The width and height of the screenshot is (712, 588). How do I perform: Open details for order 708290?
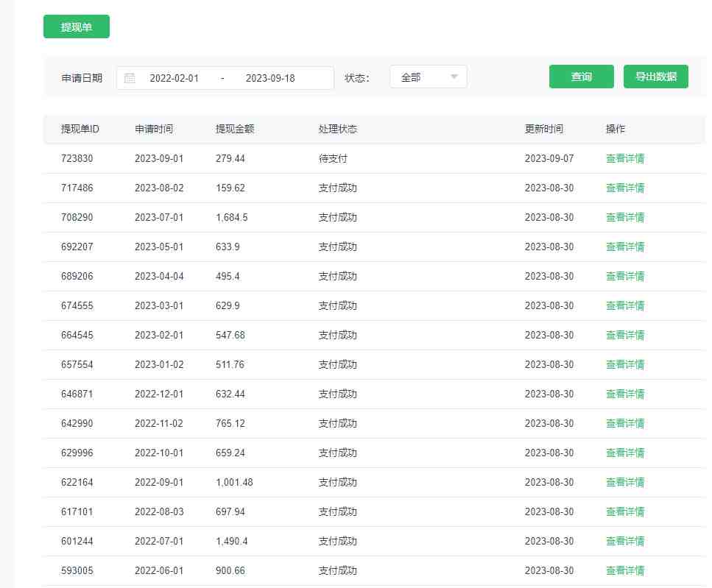(625, 216)
